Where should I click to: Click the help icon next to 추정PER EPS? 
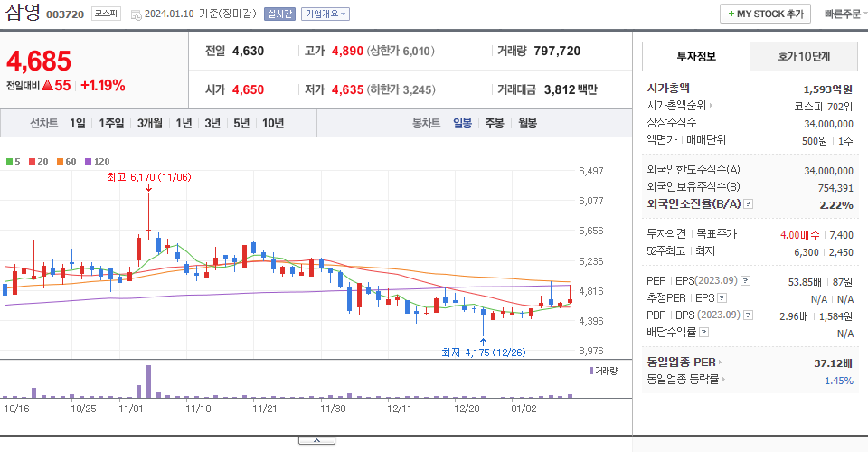coord(722,298)
